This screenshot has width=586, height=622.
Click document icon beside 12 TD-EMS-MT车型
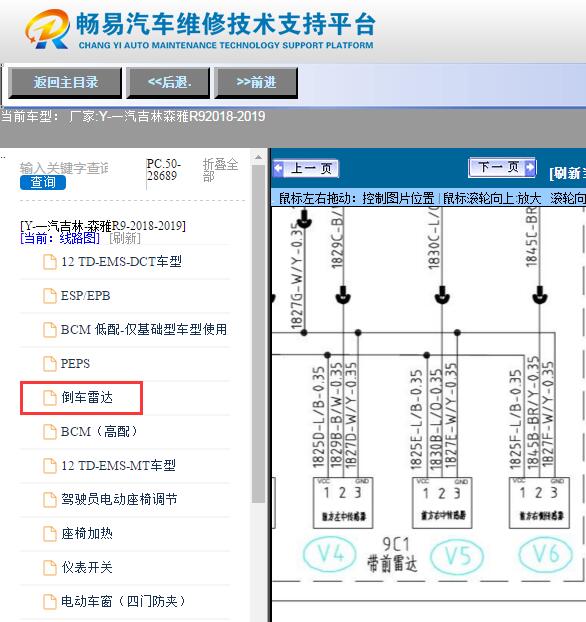pyautogui.click(x=50, y=466)
